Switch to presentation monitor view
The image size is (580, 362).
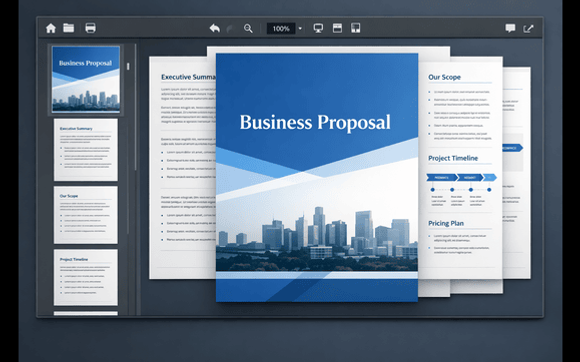click(x=318, y=28)
